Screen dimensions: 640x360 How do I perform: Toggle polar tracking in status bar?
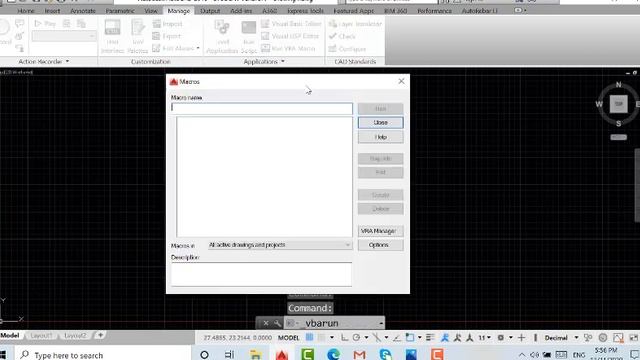click(356, 338)
